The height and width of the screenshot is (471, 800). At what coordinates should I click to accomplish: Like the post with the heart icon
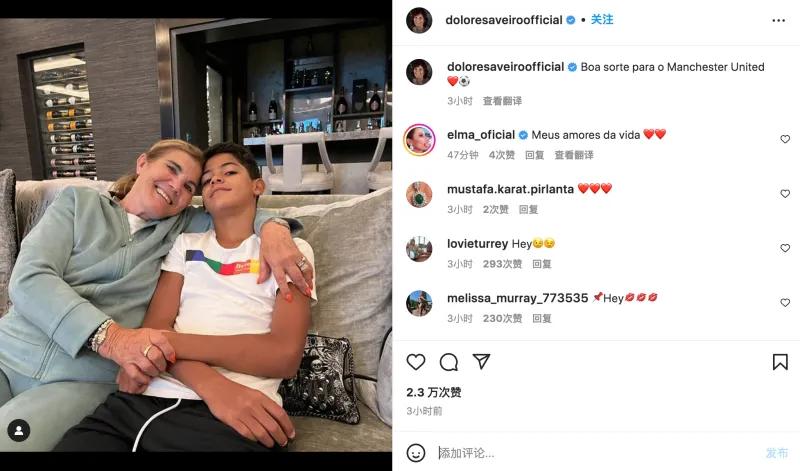416,362
